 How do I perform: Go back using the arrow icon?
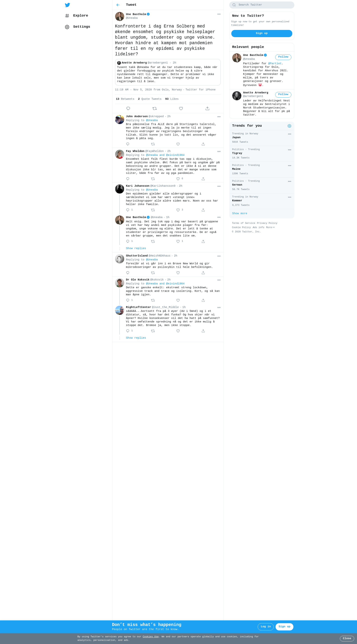[118, 5]
